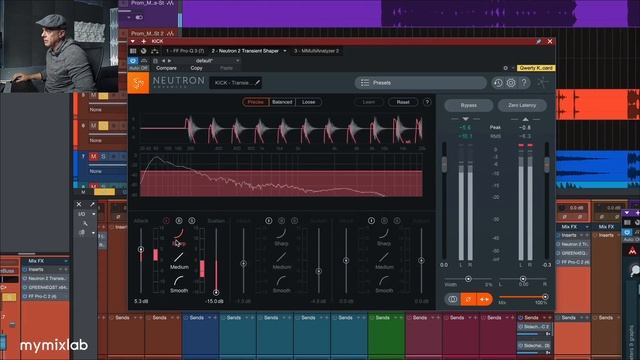Viewport: 640px width, 360px height.
Task: Toggle band two power button
Action: click(x=269, y=221)
